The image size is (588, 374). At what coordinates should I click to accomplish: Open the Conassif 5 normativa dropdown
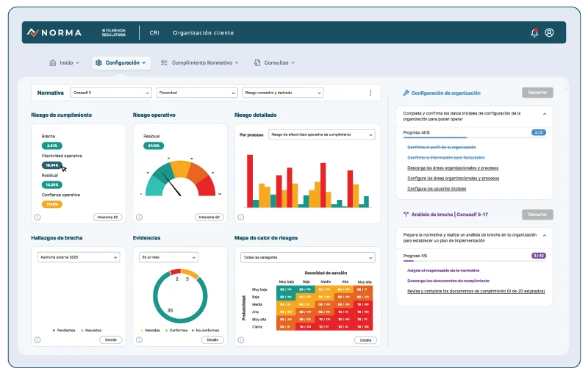pyautogui.click(x=111, y=93)
